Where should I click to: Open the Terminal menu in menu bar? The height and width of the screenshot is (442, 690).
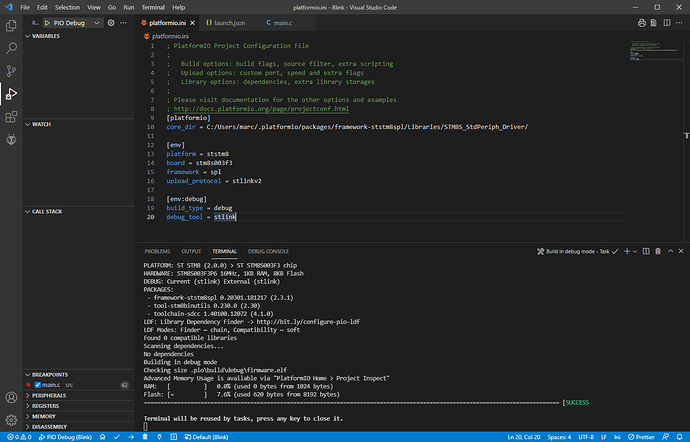click(153, 7)
